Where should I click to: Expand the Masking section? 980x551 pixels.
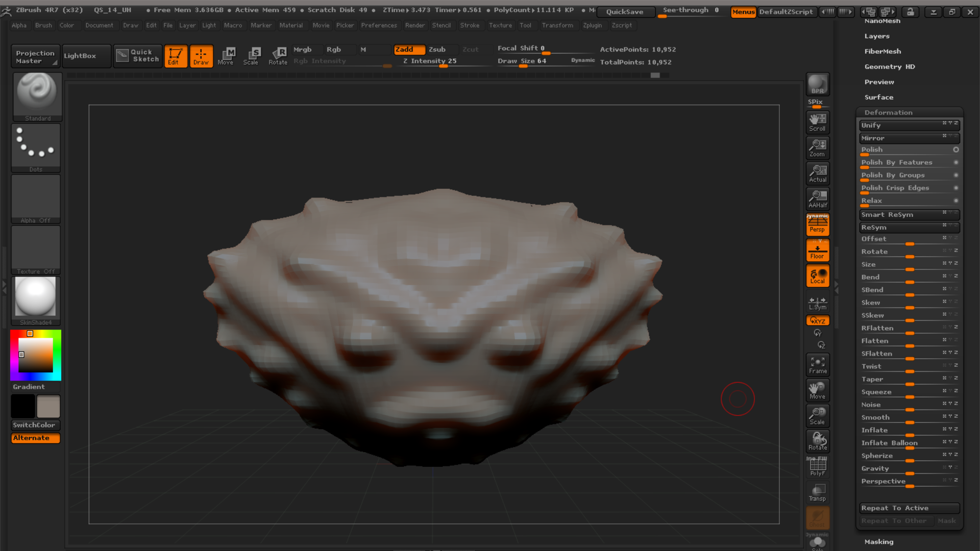coord(878,542)
